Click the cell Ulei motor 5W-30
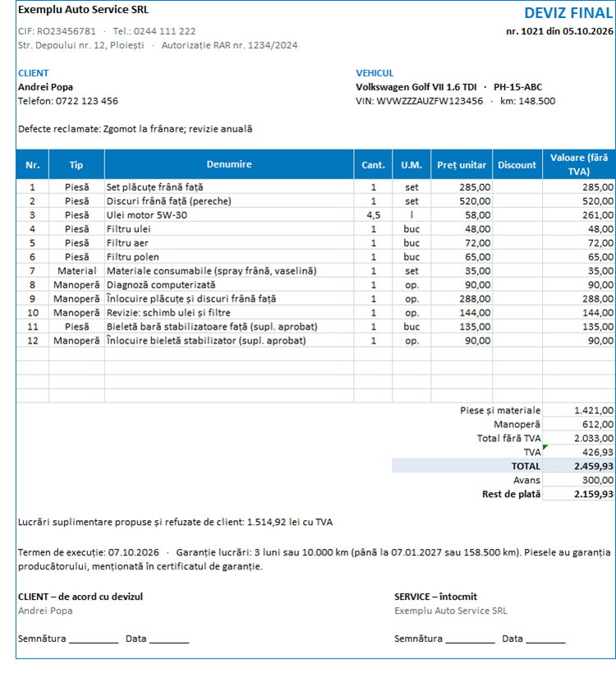This screenshot has width=616, height=673. coord(229,215)
